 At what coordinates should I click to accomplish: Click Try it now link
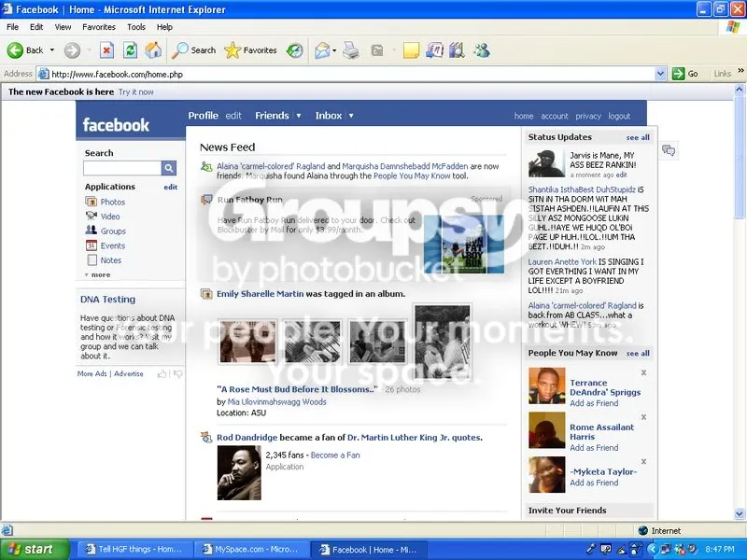click(135, 91)
